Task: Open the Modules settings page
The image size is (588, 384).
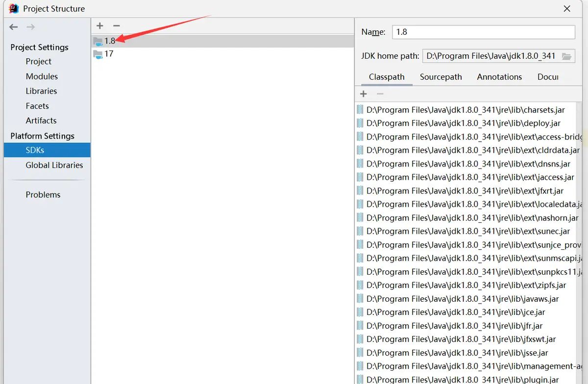Action: pos(42,76)
